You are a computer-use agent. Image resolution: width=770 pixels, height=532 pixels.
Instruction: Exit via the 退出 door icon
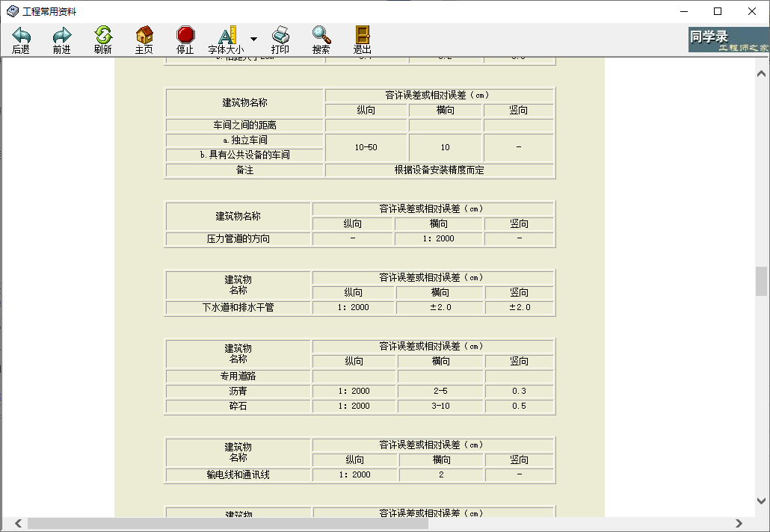363,36
